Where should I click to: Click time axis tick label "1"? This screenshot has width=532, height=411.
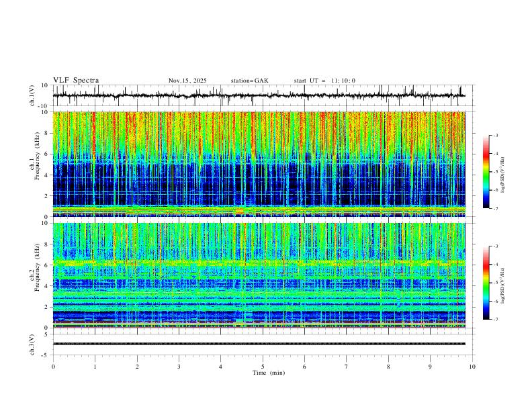click(95, 367)
